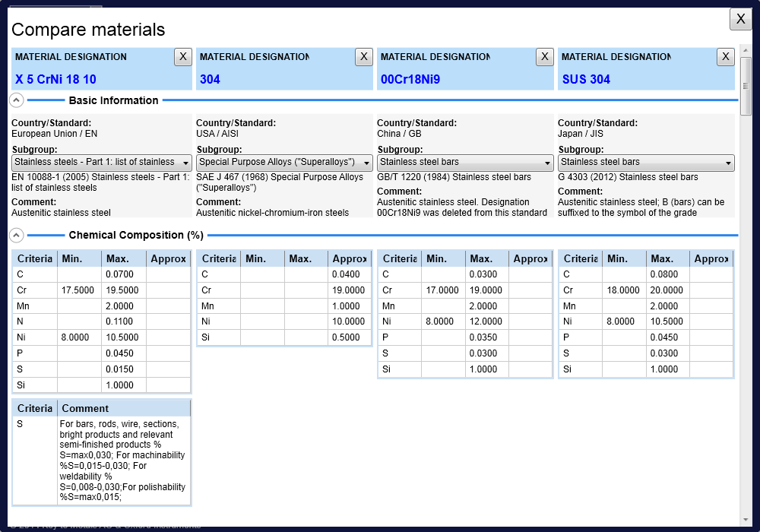Remove the 00Cr18Ni9 material column
This screenshot has height=532, width=760.
[544, 57]
